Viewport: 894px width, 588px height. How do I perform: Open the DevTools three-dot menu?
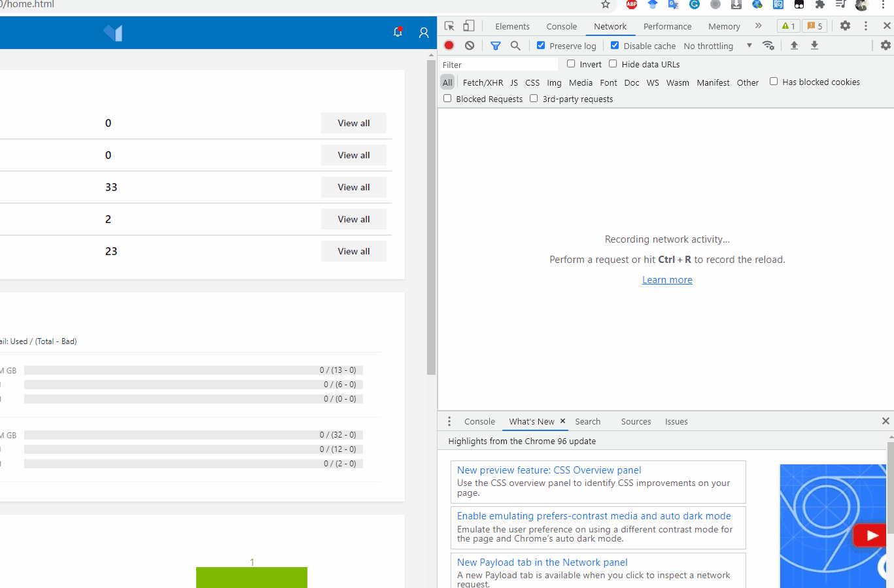point(865,26)
